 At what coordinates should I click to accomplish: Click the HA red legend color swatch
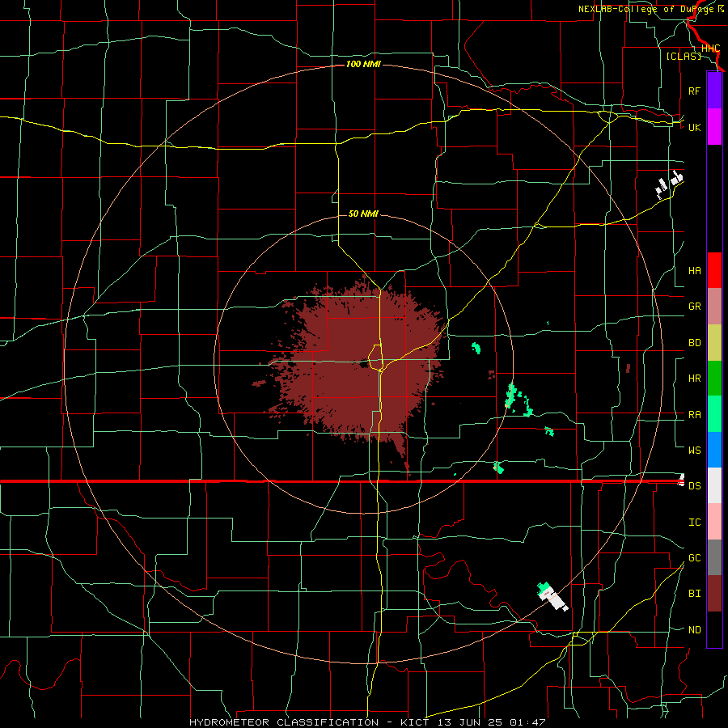pyautogui.click(x=714, y=270)
